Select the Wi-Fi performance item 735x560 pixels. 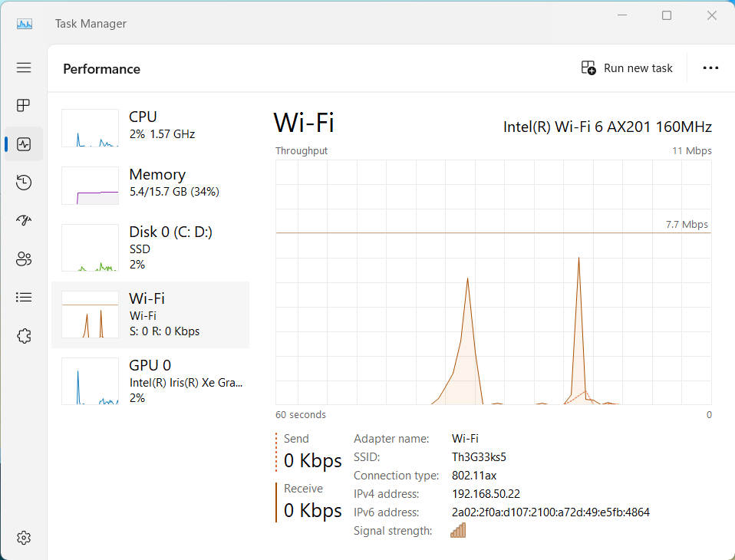tap(150, 315)
